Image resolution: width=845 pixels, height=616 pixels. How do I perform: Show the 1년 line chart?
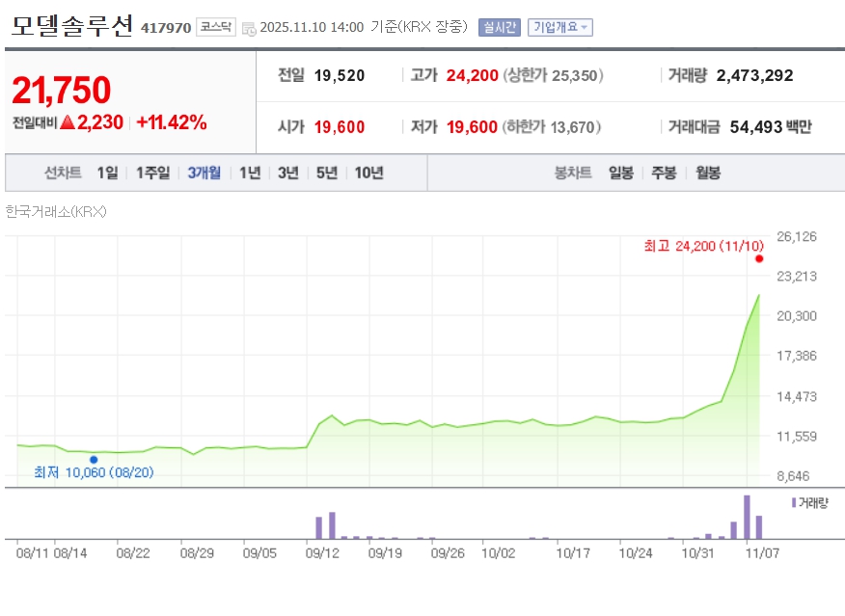click(x=250, y=174)
